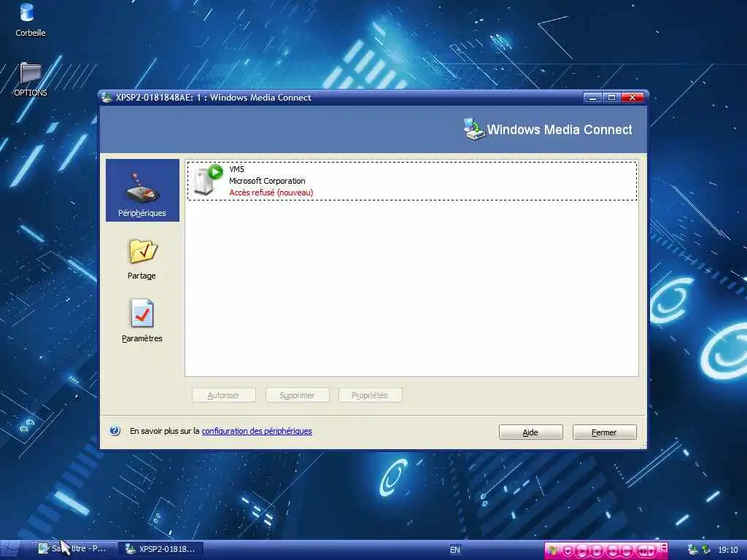Select the VMS device icon with green arrow
Viewport: 747px width, 560px height.
[208, 180]
